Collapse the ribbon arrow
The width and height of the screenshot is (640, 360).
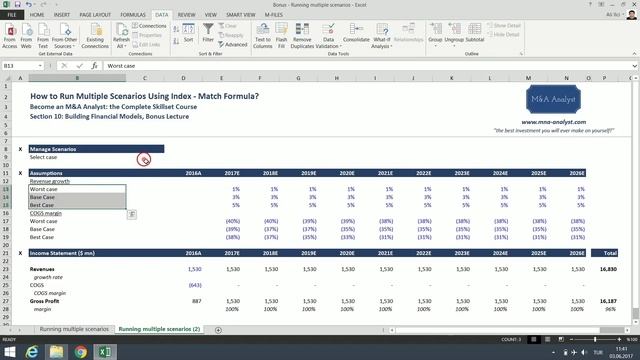[634, 54]
